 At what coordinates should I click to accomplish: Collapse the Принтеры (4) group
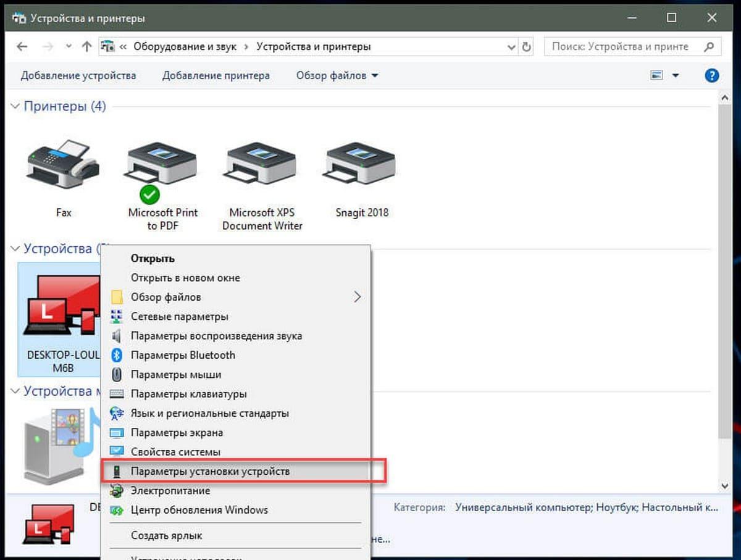pyautogui.click(x=15, y=107)
